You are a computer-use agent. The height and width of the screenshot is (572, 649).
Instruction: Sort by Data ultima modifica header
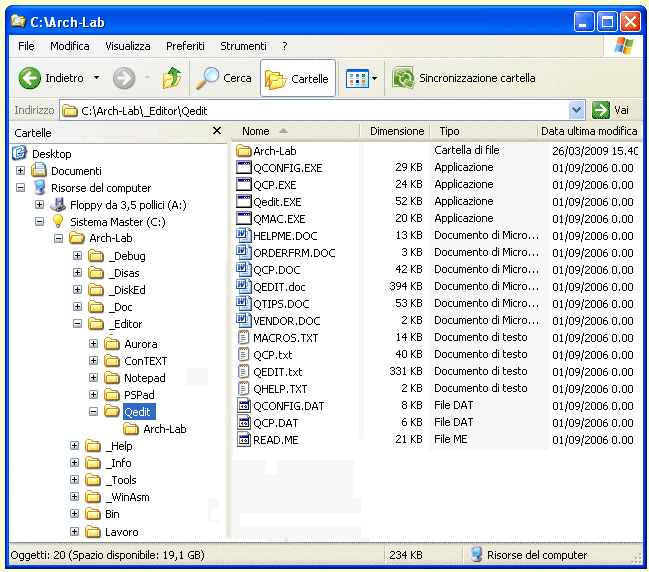589,131
